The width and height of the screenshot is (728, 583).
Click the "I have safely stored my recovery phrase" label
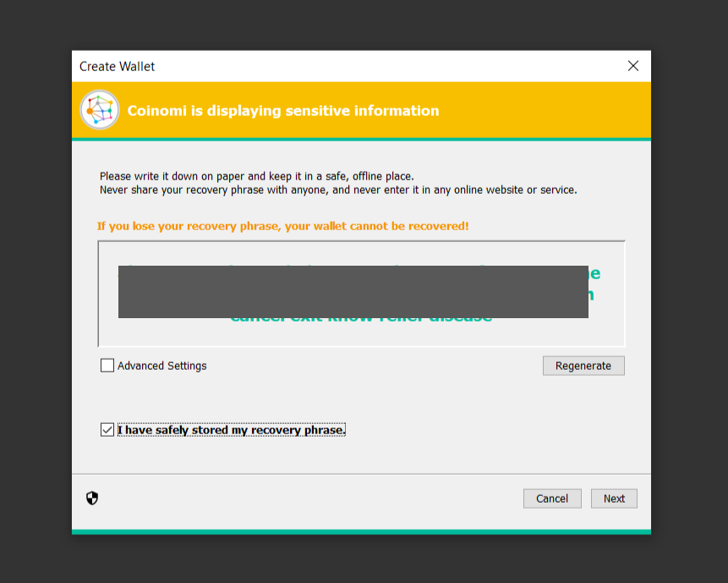tap(231, 430)
